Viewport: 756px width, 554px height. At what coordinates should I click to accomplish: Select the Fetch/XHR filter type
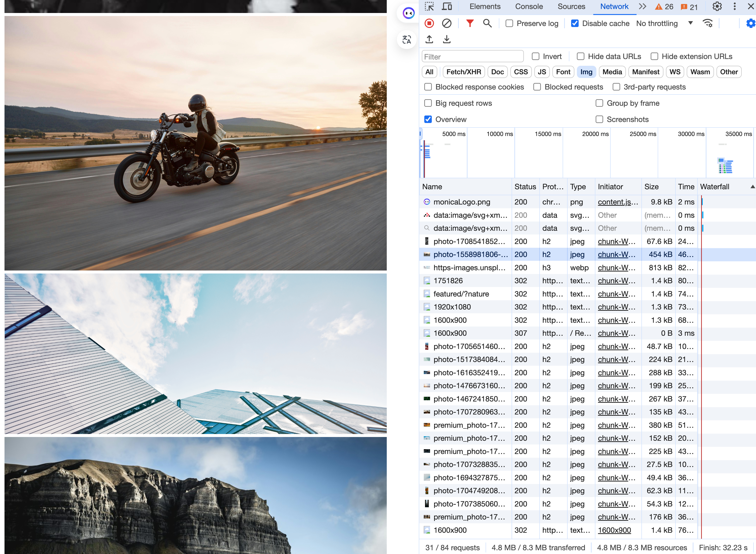pos(463,72)
